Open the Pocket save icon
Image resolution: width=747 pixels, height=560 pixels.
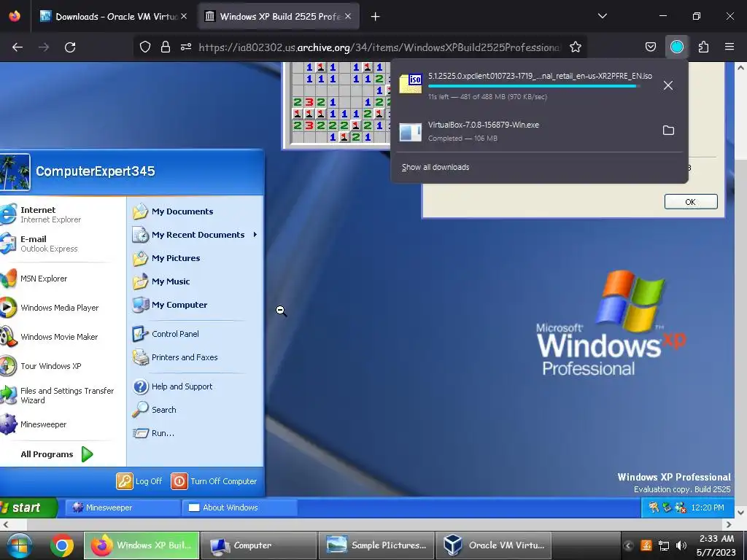[650, 47]
